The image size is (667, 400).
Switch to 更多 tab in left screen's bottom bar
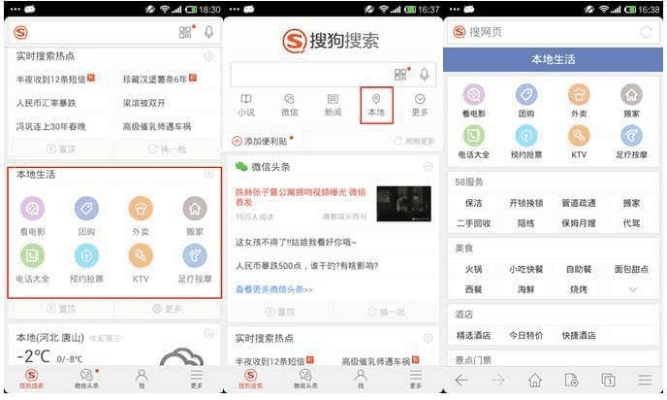coord(197,378)
